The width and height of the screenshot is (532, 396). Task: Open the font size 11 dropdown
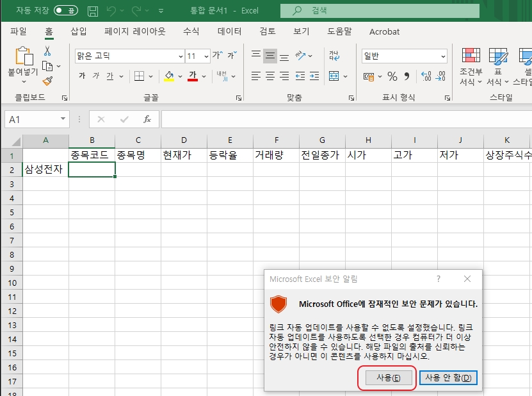206,56
